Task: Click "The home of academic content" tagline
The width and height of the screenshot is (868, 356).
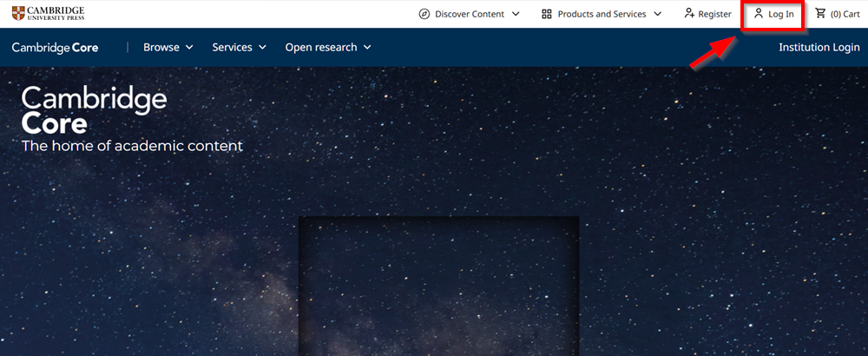Action: coord(132,146)
